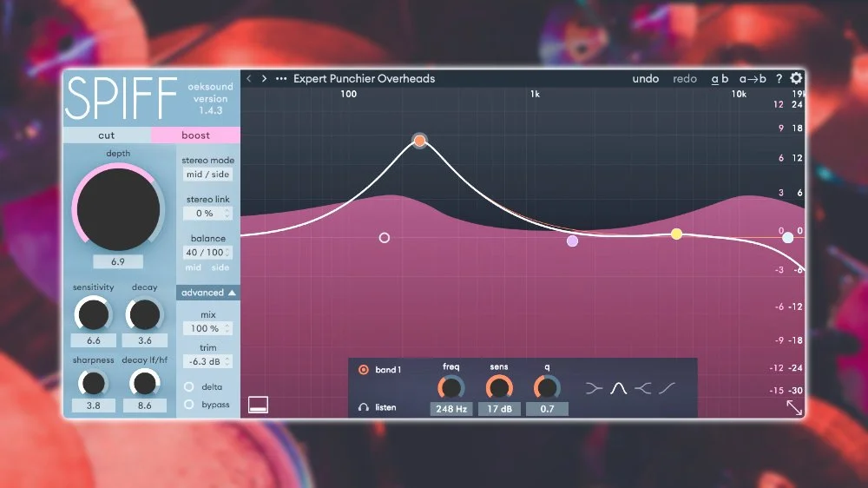Click the sensitivity knob

93,314
